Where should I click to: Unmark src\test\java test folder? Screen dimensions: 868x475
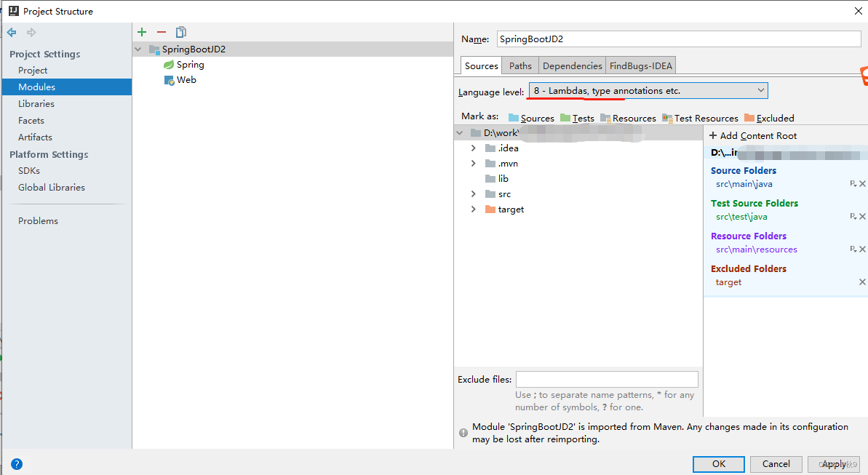point(862,217)
